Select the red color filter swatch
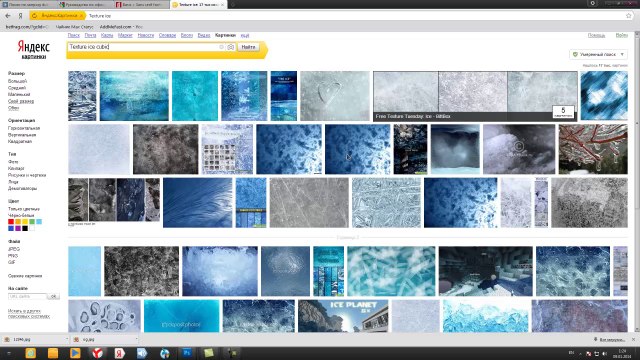The width and height of the screenshot is (640, 360). coord(11,222)
